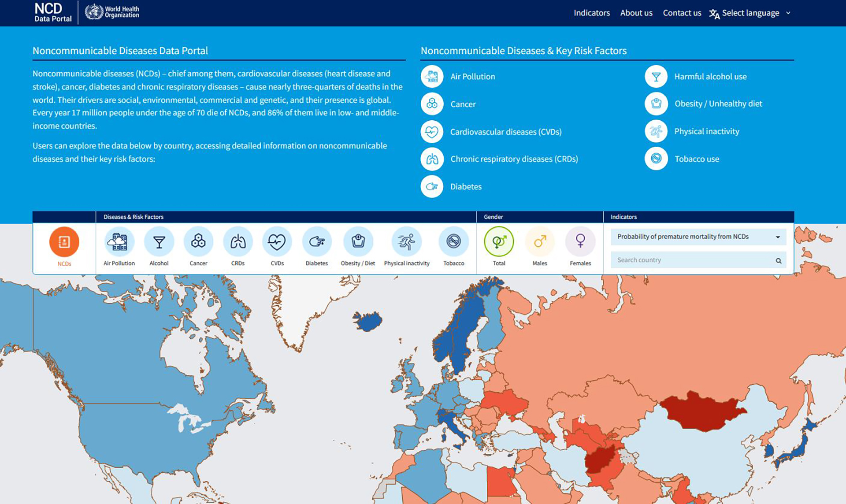Open the Indicators menu item

pyautogui.click(x=591, y=13)
